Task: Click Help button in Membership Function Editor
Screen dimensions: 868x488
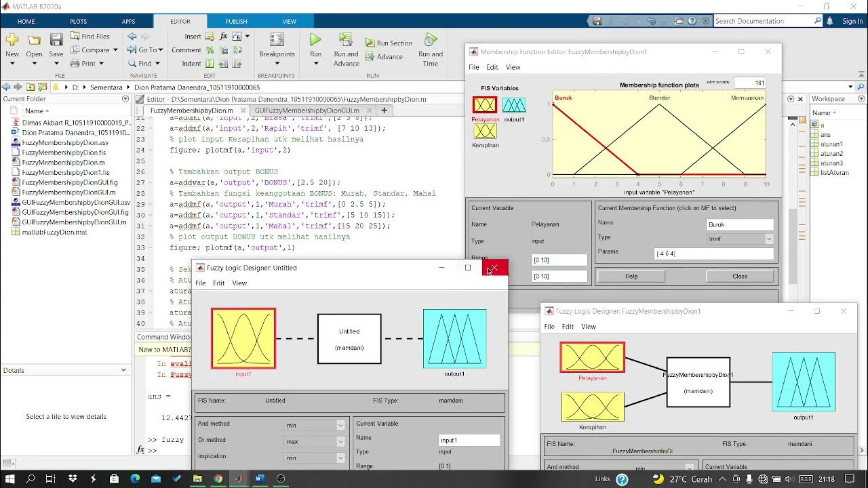Action: 631,277
